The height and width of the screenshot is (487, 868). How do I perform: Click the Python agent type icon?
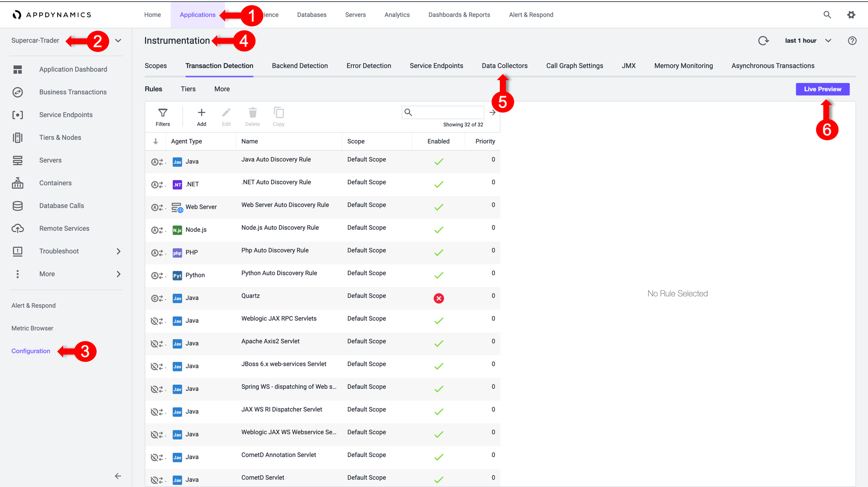point(177,275)
